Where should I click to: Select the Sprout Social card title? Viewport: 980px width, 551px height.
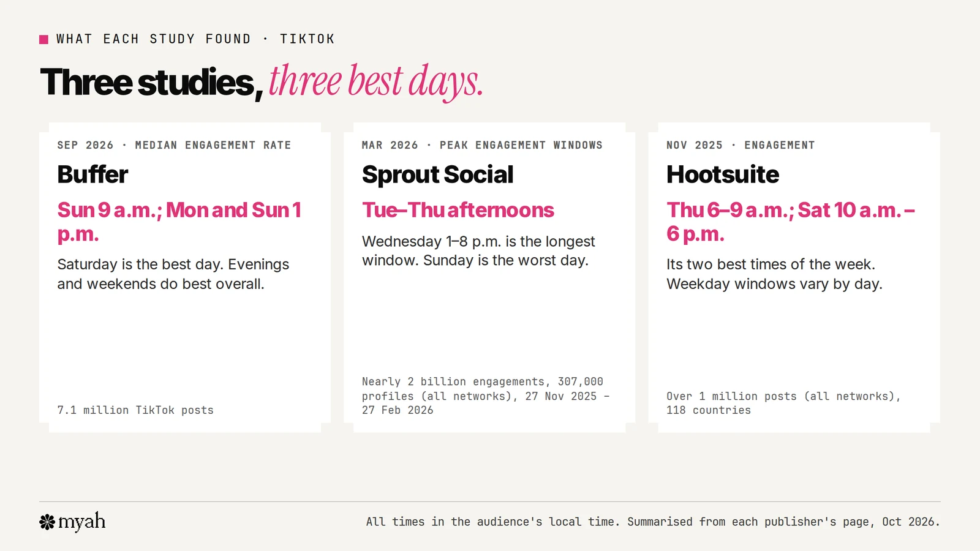coord(437,174)
